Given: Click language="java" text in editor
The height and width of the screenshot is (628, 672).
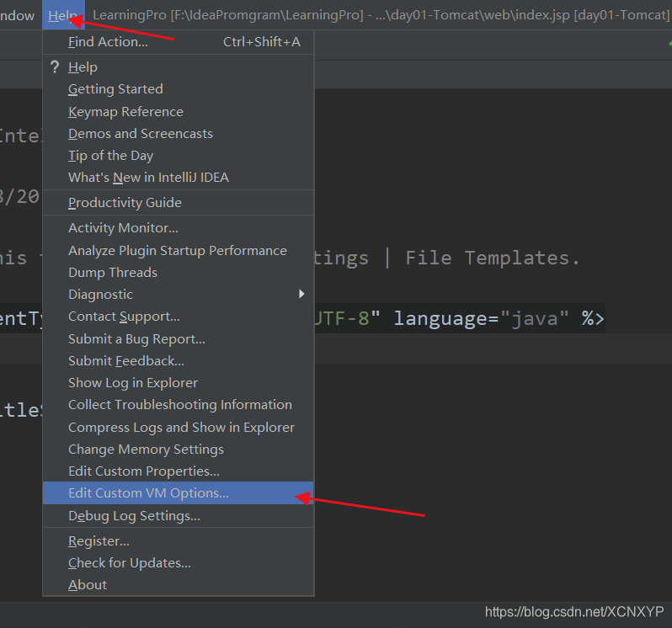Looking at the screenshot, I should tap(481, 318).
